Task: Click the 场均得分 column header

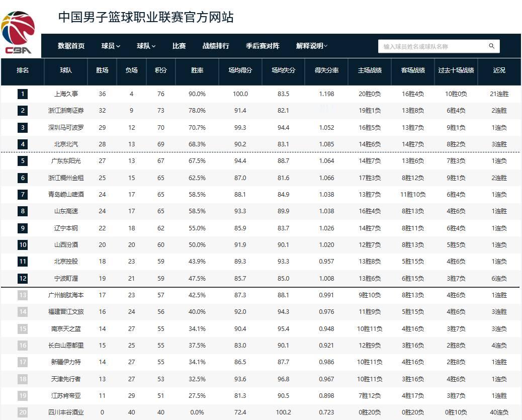Action: [x=240, y=71]
